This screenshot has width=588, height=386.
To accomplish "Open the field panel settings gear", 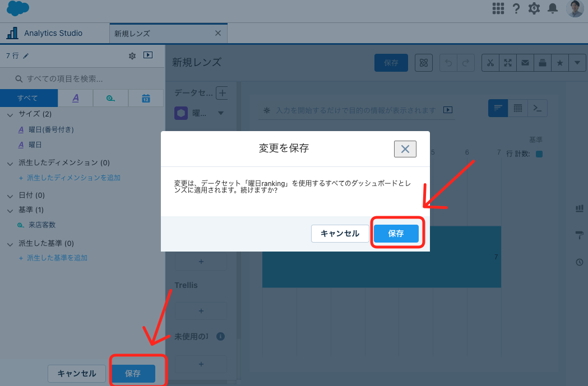I will (132, 56).
